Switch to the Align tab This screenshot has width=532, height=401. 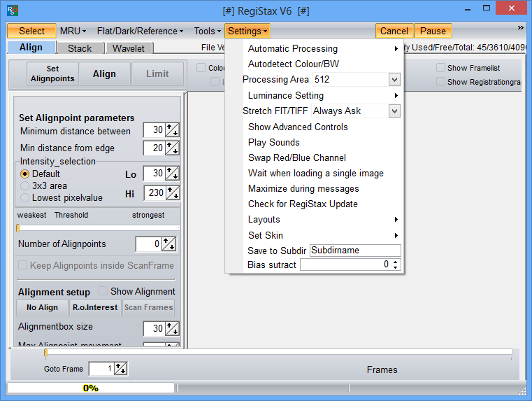(31, 47)
